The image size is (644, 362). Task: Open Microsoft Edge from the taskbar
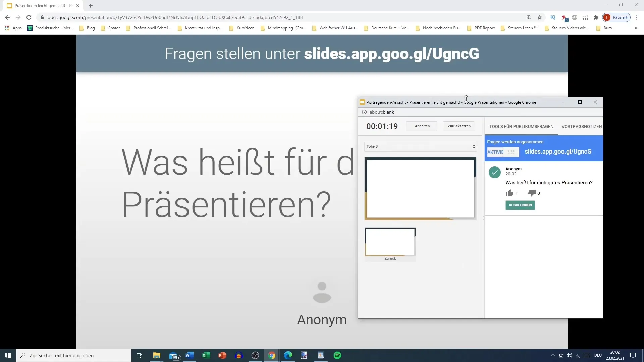288,355
